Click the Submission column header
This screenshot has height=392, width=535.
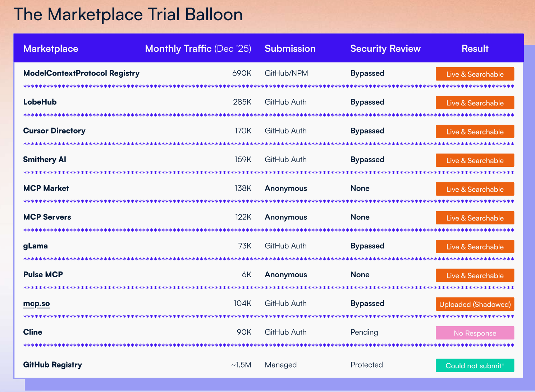290,49
